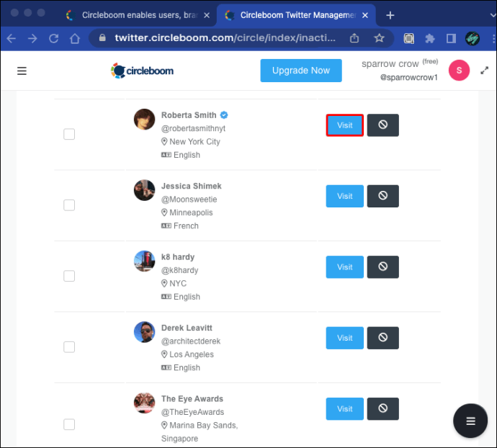Click Visit for The Eye Awards

[x=344, y=409]
